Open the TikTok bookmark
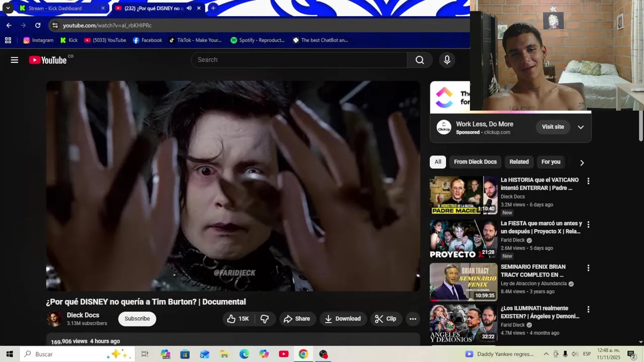 [x=195, y=40]
